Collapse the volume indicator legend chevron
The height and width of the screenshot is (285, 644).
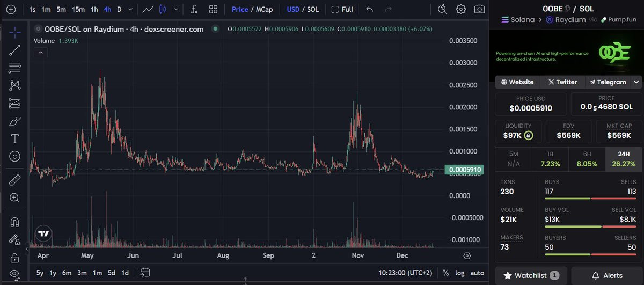coord(41,52)
